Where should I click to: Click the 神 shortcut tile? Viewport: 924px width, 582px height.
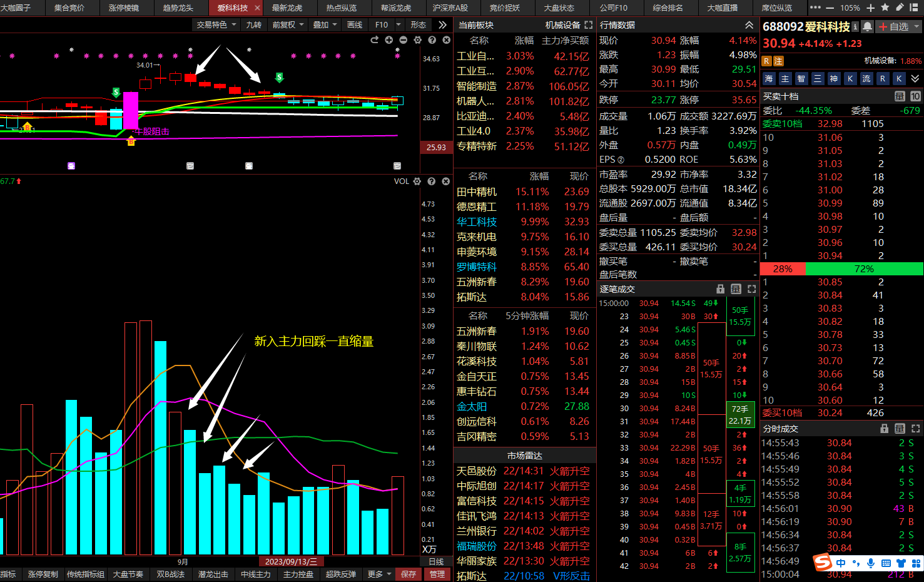834,79
